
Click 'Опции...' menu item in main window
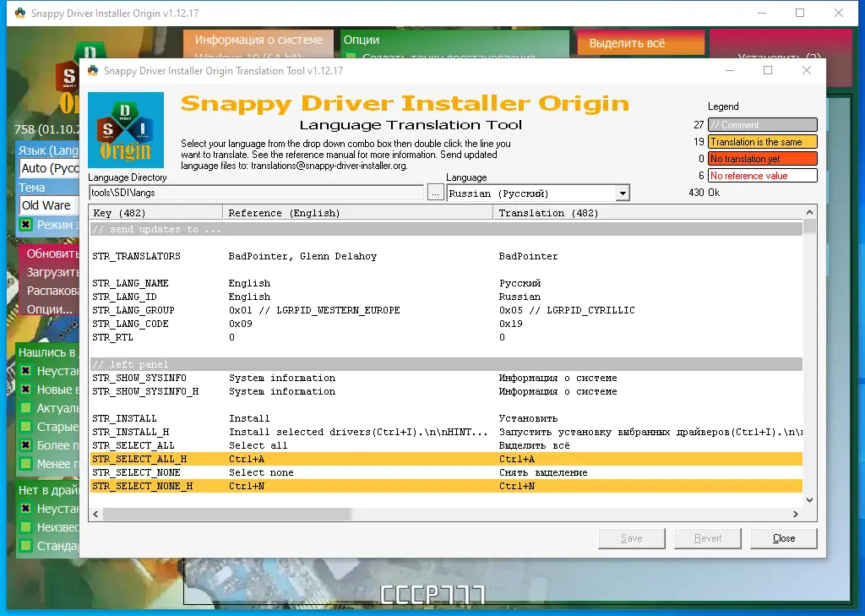pyautogui.click(x=50, y=309)
